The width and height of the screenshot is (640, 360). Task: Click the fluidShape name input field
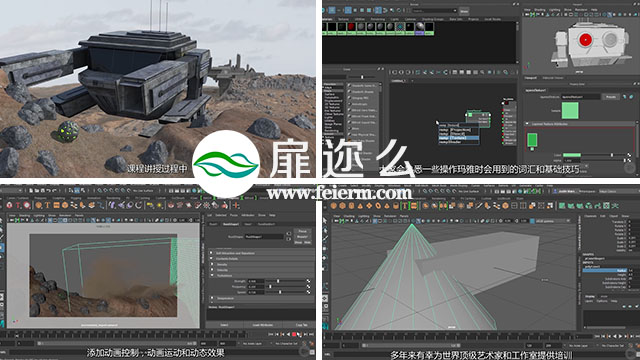tap(264, 237)
